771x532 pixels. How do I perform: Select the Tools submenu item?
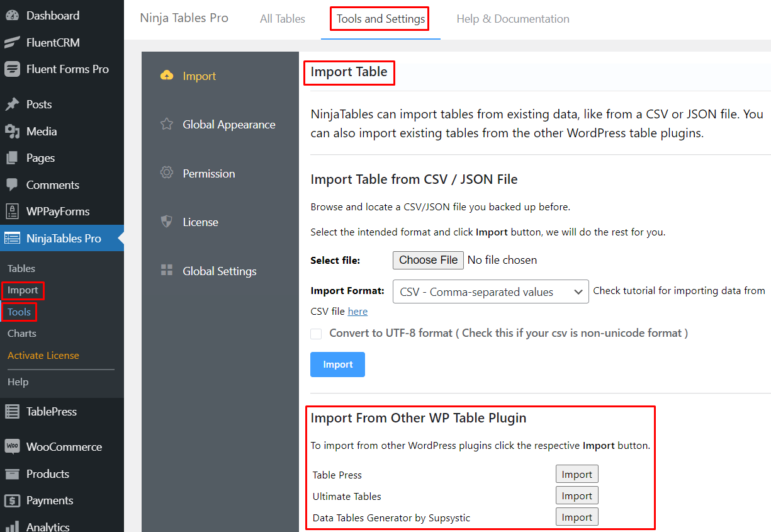(20, 312)
